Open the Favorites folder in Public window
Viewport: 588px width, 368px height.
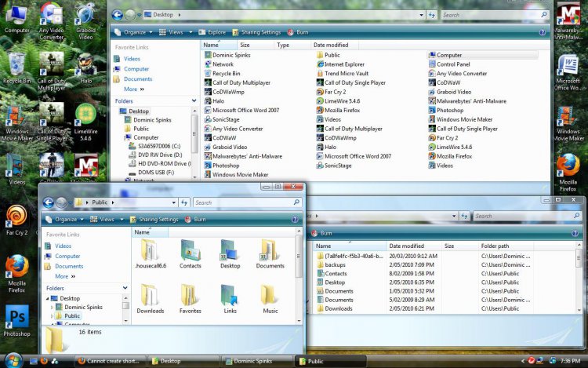[x=191, y=299]
